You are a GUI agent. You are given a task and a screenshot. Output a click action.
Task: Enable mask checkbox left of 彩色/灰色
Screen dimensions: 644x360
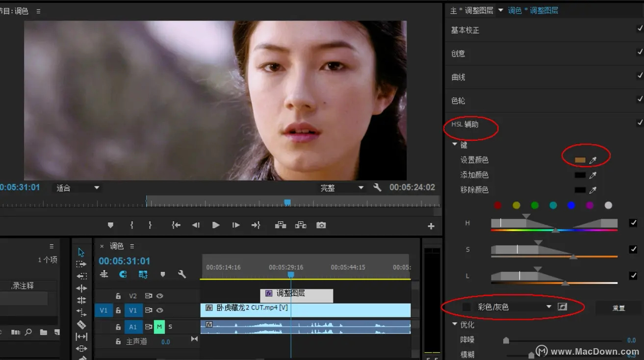click(x=466, y=307)
